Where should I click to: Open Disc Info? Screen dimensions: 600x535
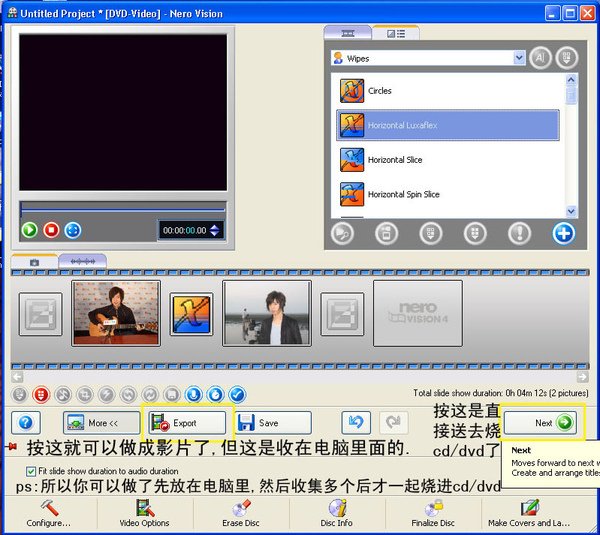[x=337, y=512]
